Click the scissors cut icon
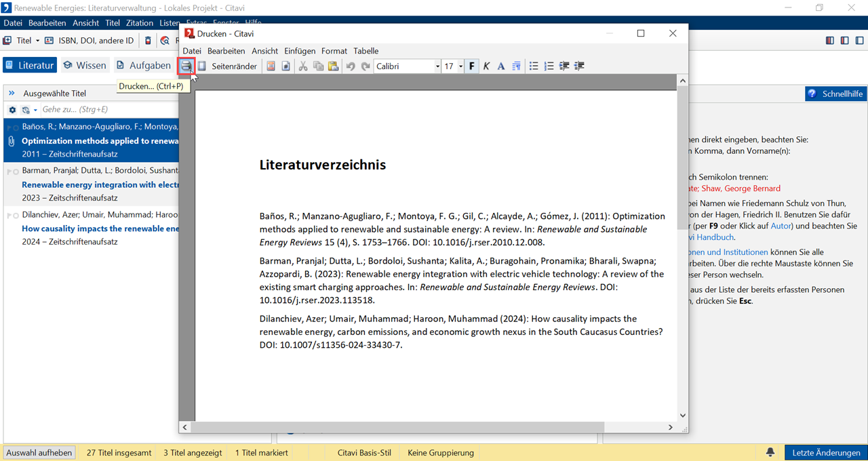868x461 pixels. point(303,66)
